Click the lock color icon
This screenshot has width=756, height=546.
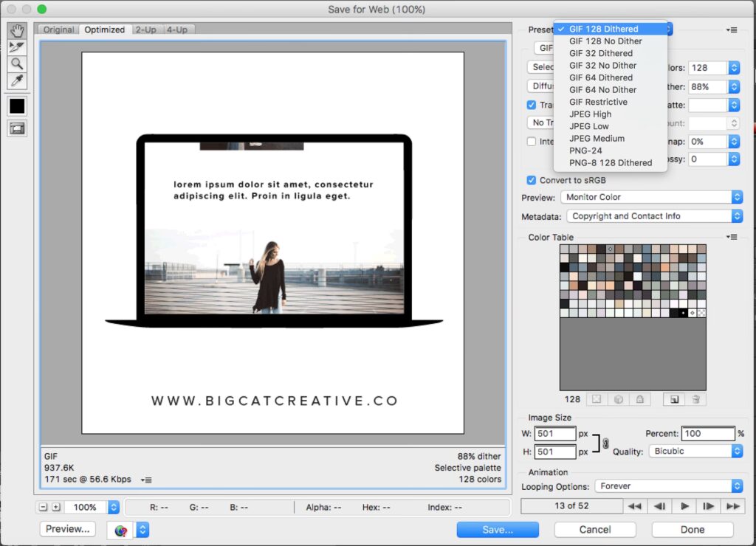[x=639, y=399]
